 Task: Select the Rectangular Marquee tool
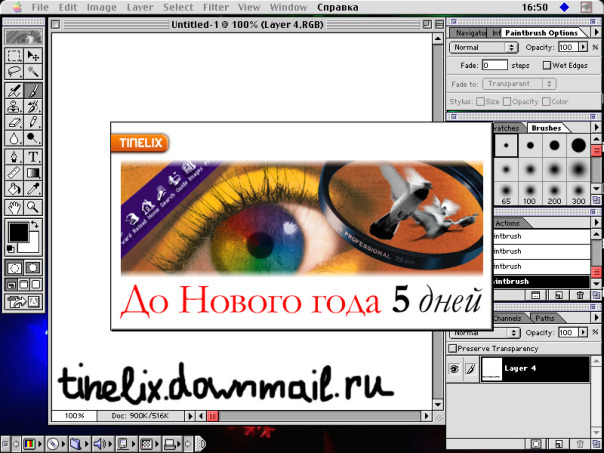[14, 56]
